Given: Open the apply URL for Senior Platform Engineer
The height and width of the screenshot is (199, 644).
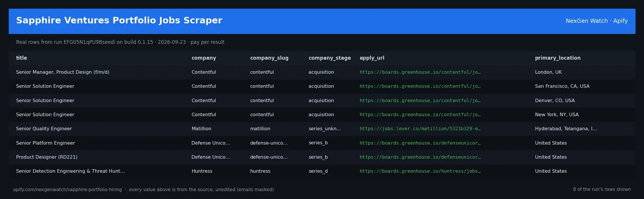Looking at the screenshot, I should (420, 143).
